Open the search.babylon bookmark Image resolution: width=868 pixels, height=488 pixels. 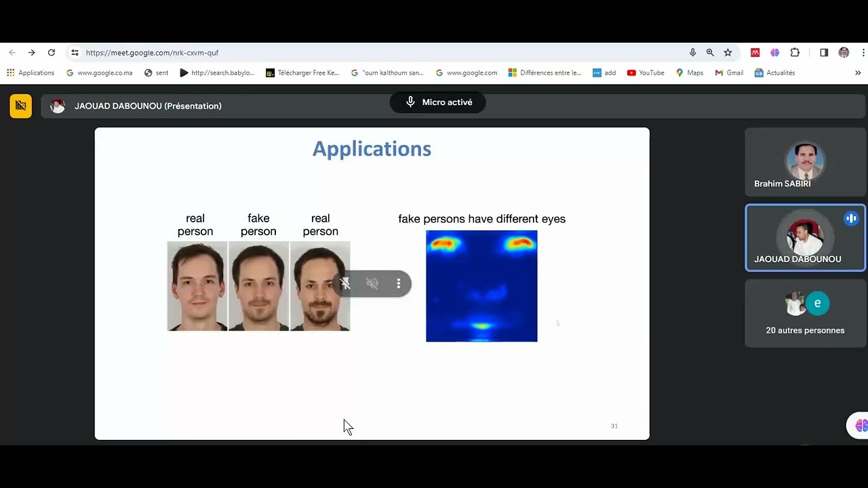[x=217, y=73]
